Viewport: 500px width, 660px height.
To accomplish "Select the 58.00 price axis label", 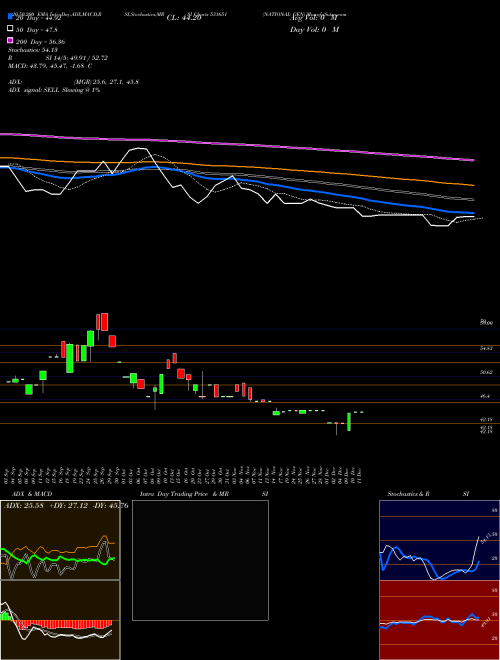I will click(486, 322).
